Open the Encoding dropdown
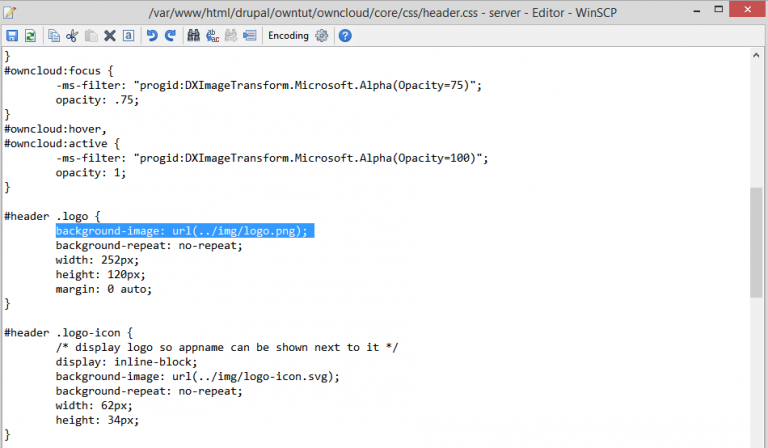768x448 pixels. 288,35
